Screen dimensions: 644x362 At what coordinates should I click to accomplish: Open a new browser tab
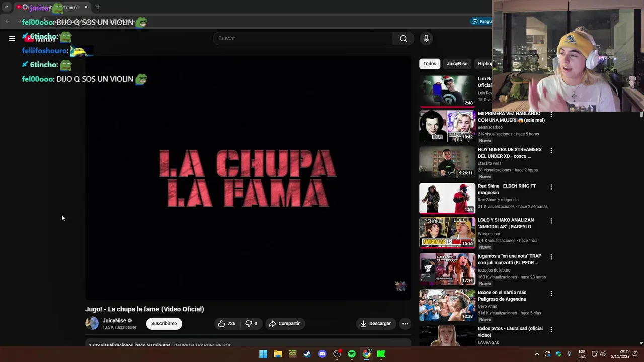[x=98, y=7]
